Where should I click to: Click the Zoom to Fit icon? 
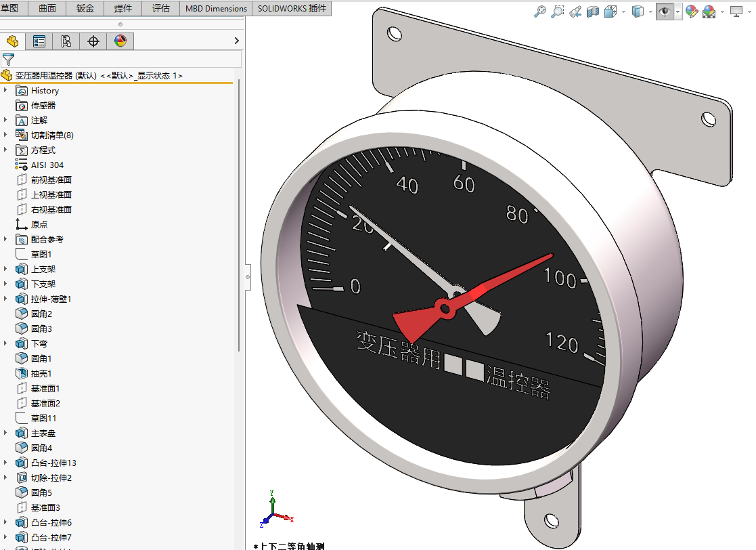coord(539,12)
